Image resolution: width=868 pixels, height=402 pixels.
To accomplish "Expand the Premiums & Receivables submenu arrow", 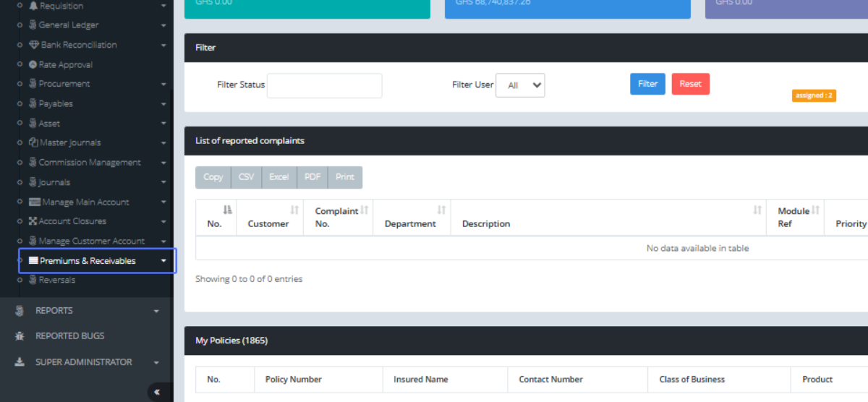I will coord(164,261).
